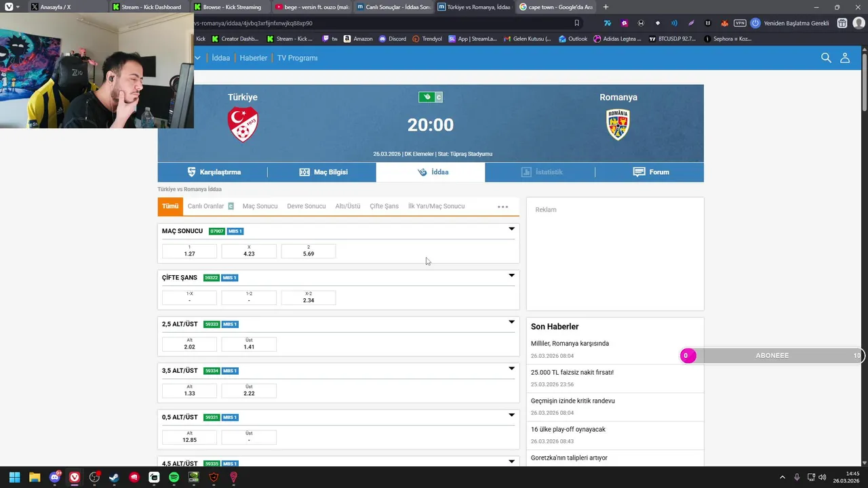
Task: Collapse the ÇİFTE ŞANS market section
Action: click(x=511, y=276)
